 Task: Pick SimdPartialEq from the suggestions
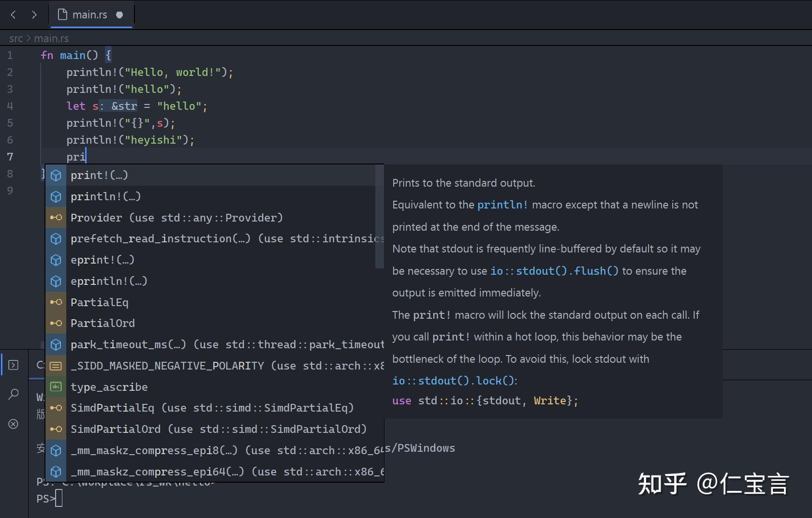coord(112,408)
